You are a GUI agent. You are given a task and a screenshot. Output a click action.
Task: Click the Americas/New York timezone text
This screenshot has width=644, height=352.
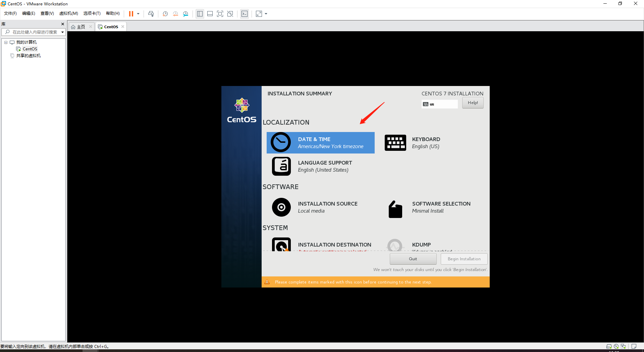[330, 146]
